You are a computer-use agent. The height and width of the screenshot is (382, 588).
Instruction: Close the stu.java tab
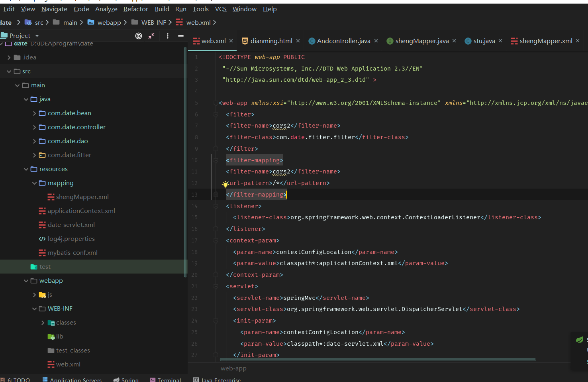point(500,41)
